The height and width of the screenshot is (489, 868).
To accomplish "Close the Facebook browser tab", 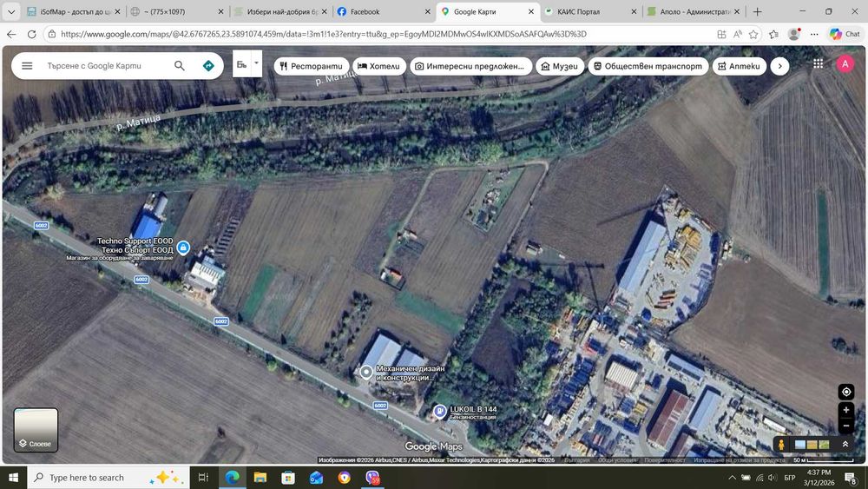I will (x=427, y=11).
